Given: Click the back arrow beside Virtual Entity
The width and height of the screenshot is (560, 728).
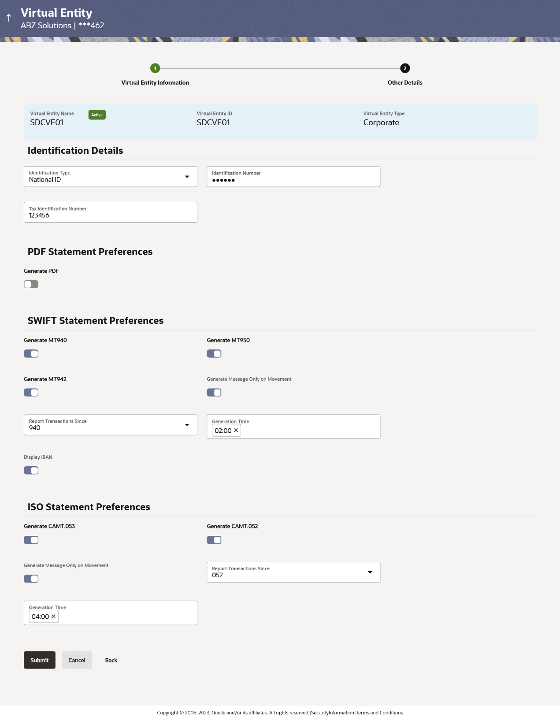Looking at the screenshot, I should (x=9, y=18).
